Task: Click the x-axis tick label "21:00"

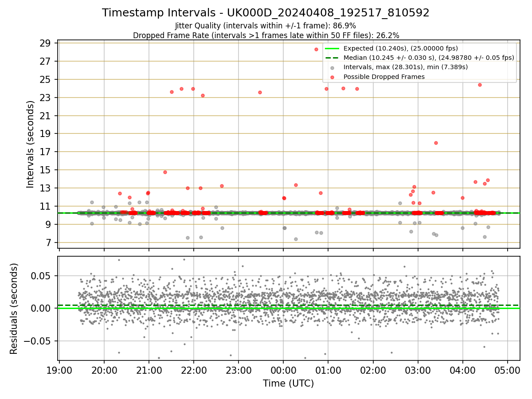Action: click(x=149, y=370)
